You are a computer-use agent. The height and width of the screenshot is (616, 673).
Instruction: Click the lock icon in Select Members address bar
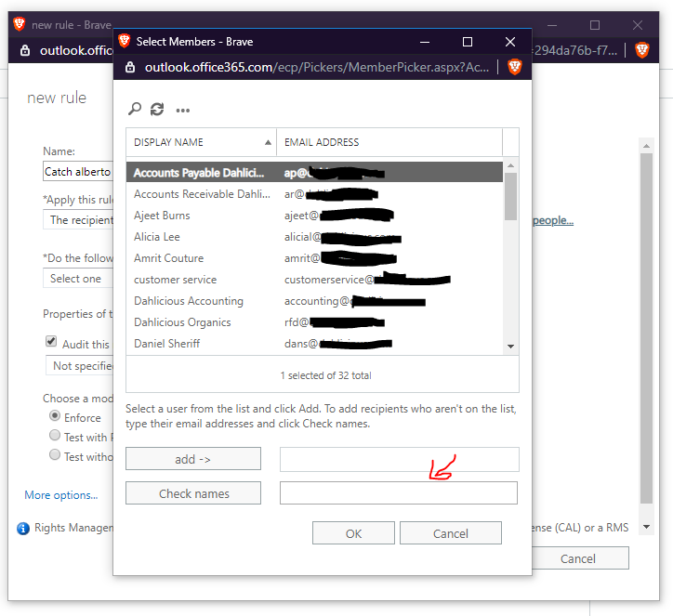[x=130, y=67]
